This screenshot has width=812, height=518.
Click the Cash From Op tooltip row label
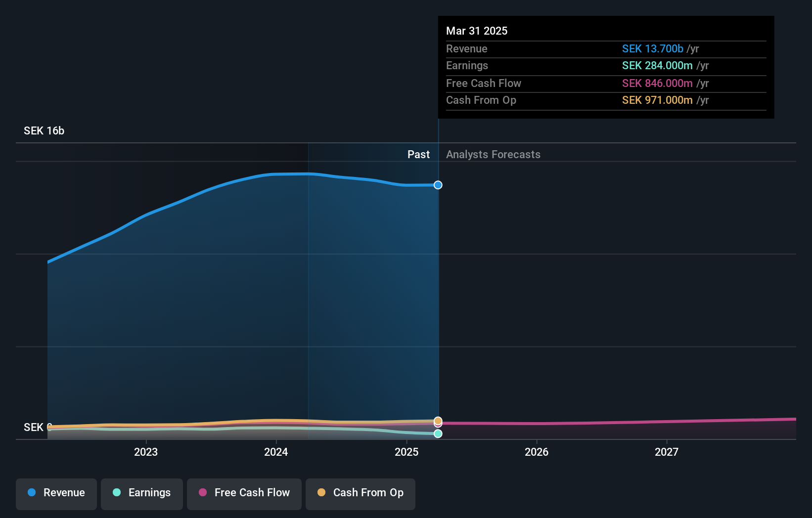(x=481, y=100)
